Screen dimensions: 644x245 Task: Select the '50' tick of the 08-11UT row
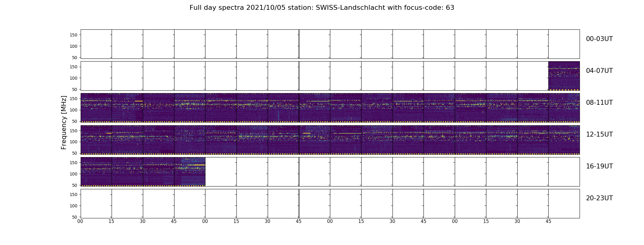point(75,121)
